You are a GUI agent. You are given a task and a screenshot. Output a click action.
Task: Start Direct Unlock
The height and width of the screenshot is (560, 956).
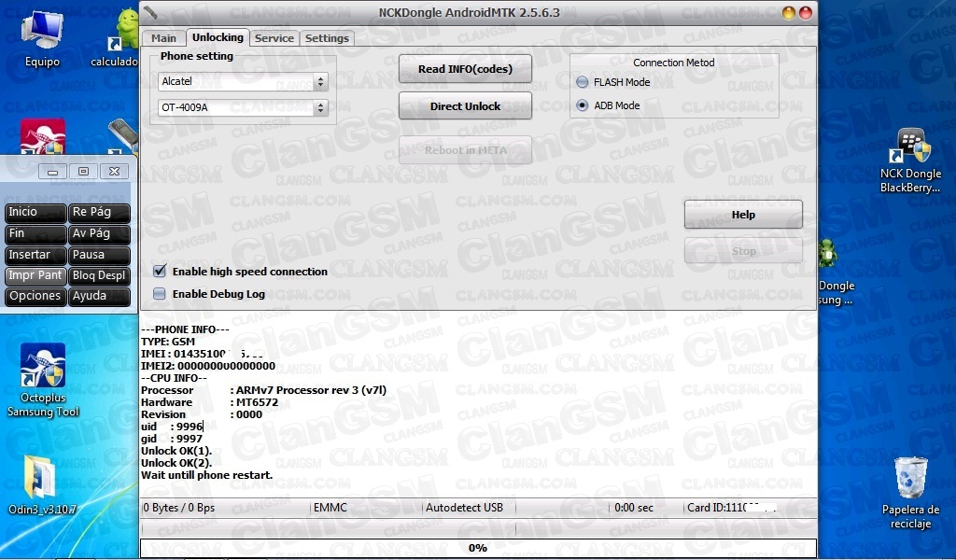[x=465, y=106]
